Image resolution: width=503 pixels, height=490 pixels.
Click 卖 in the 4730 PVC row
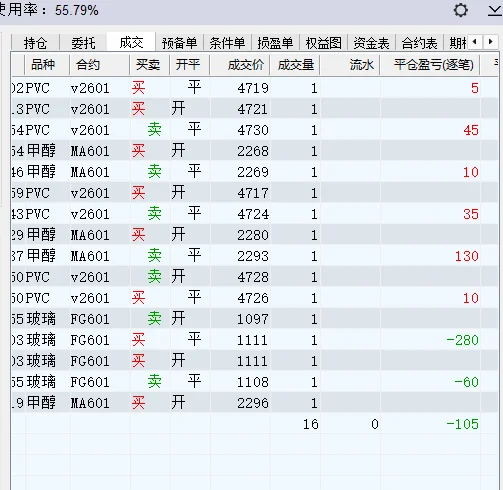coord(154,130)
